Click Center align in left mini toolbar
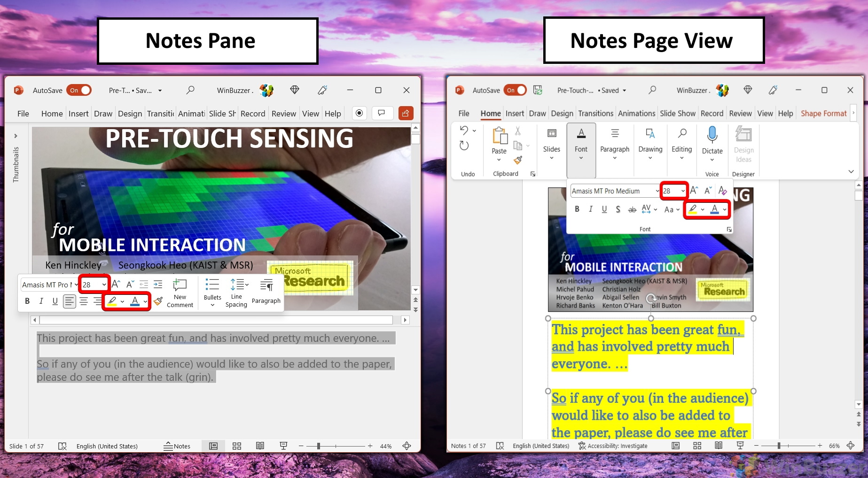The image size is (868, 478). [84, 301]
